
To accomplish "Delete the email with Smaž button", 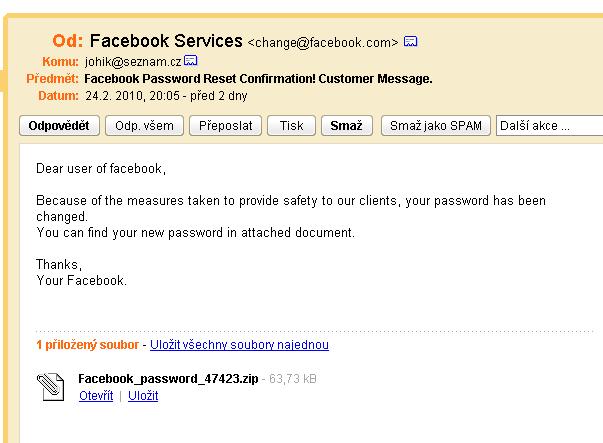I will point(347,126).
